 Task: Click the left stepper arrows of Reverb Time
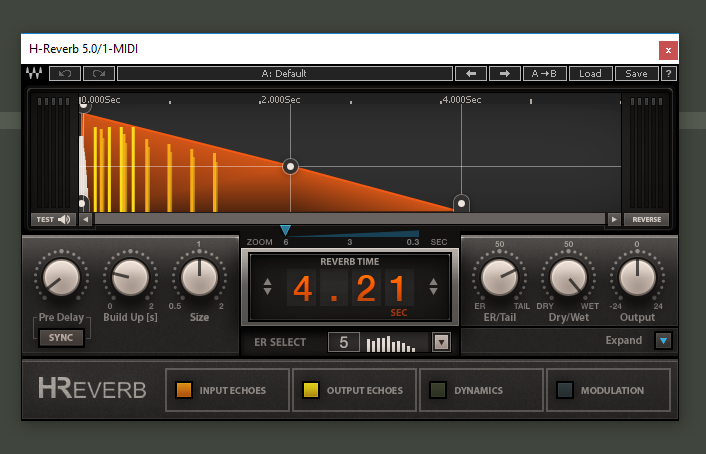pos(267,286)
